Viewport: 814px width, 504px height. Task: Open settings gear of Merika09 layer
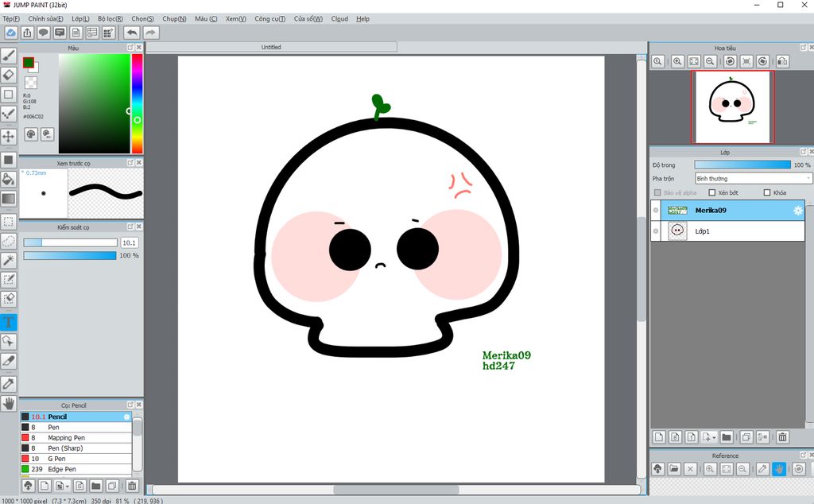(798, 210)
